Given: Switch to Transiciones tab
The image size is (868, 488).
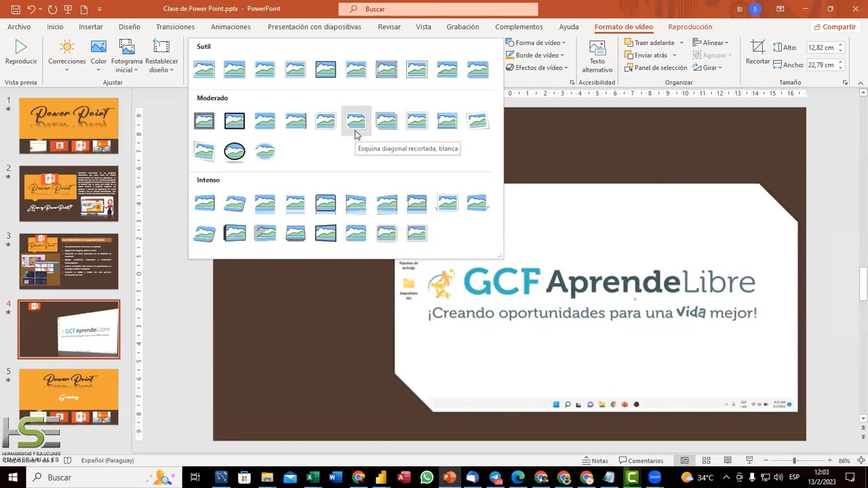Looking at the screenshot, I should click(175, 26).
